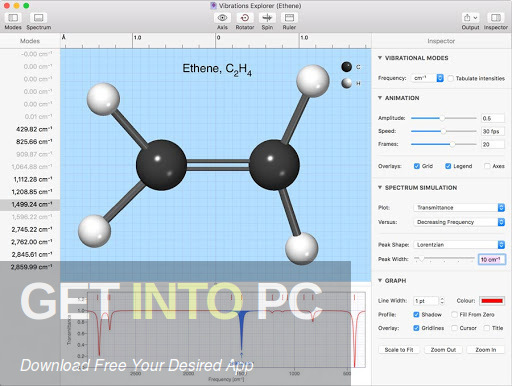Collapse the Vibrational Modes section
Viewport: 512px width, 386px height.
click(380, 58)
